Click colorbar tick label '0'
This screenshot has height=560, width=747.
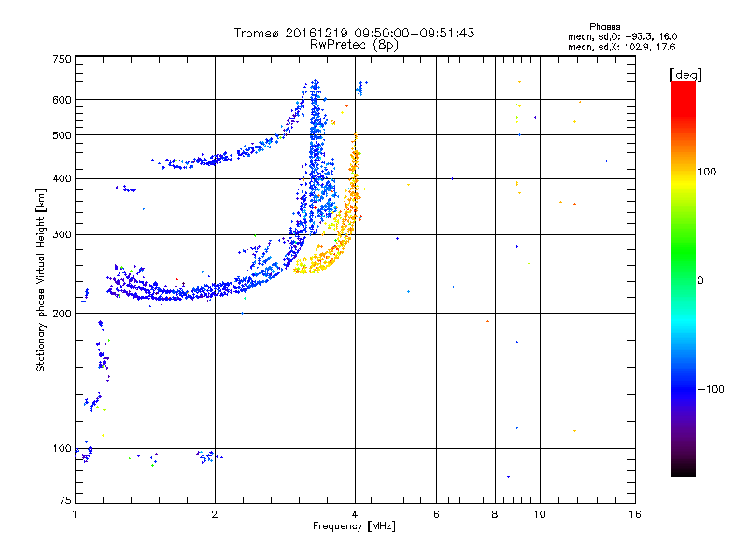(699, 281)
